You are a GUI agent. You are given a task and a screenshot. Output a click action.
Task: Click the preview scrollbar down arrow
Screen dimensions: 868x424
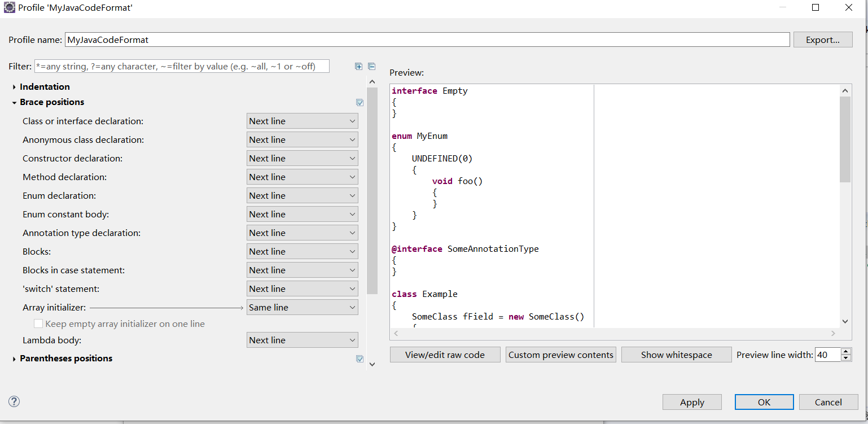845,321
